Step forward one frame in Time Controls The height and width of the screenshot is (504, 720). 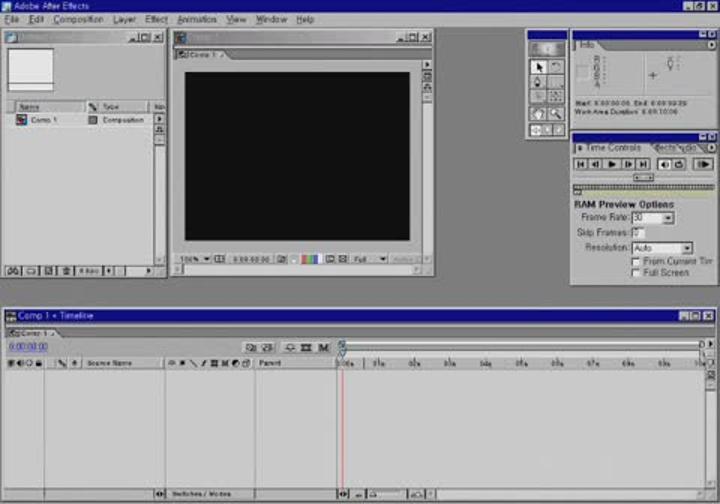(628, 164)
